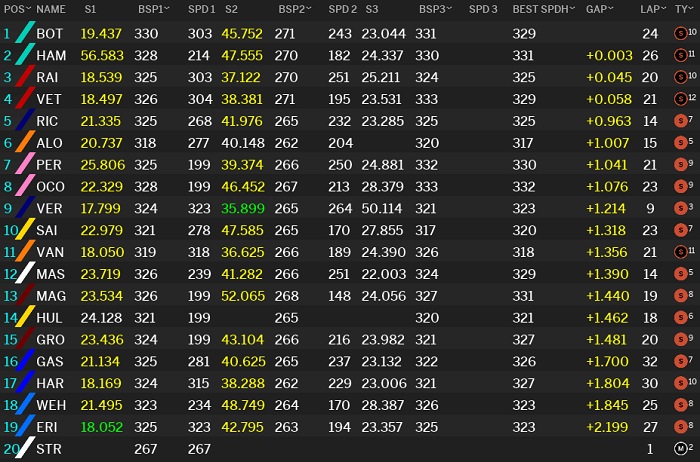The width and height of the screenshot is (700, 462).
Task: Click the BEST SPDH column header
Action: 540,9
